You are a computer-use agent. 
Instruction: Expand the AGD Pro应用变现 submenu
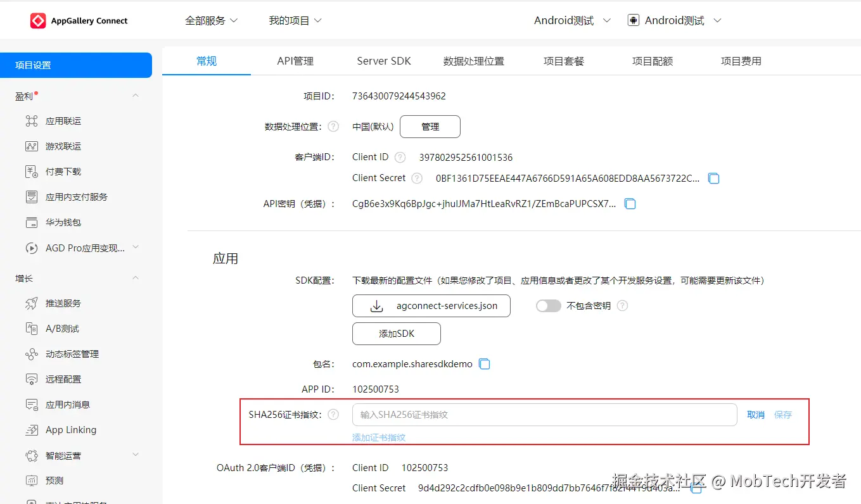tap(135, 248)
